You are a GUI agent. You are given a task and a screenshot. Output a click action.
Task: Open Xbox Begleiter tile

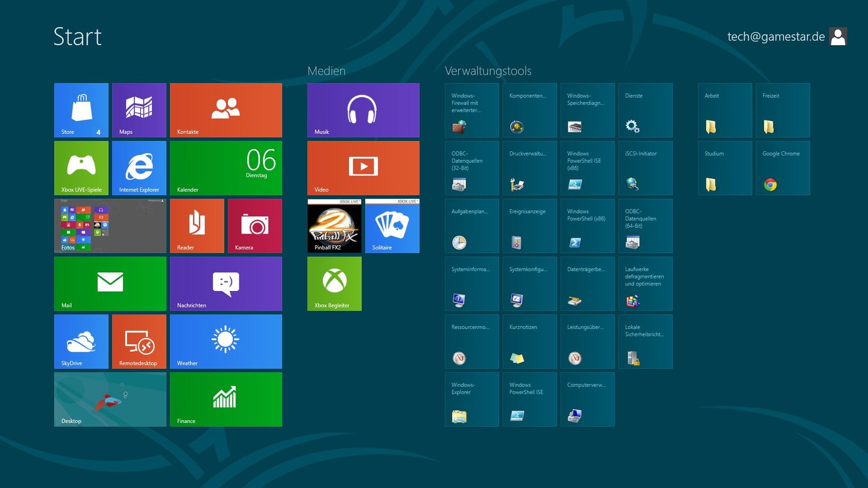[335, 284]
